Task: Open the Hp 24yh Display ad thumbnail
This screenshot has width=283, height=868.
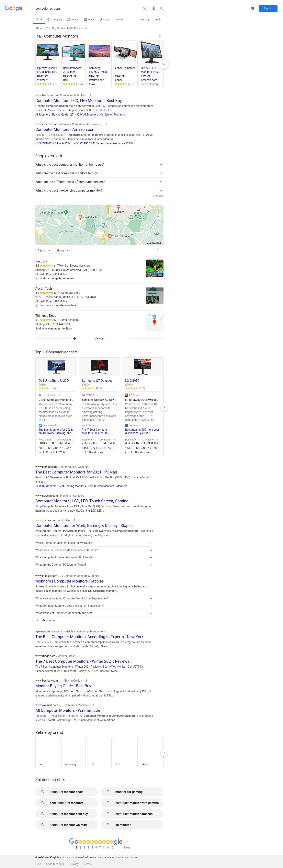Action: click(48, 53)
